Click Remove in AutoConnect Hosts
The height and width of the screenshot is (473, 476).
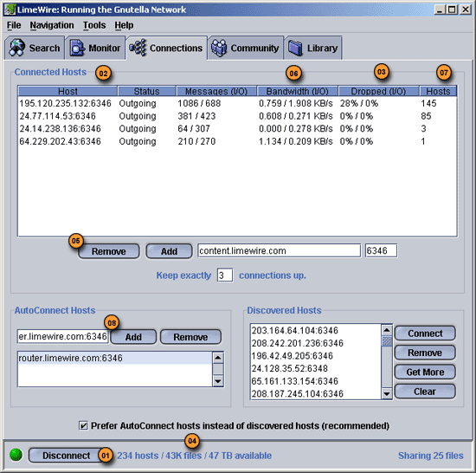(x=190, y=337)
